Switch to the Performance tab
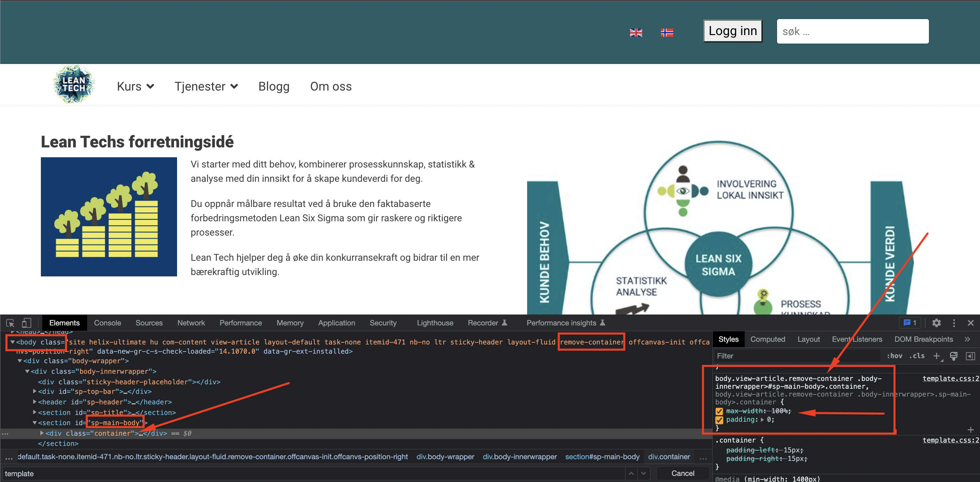Image resolution: width=980 pixels, height=482 pixels. [241, 323]
